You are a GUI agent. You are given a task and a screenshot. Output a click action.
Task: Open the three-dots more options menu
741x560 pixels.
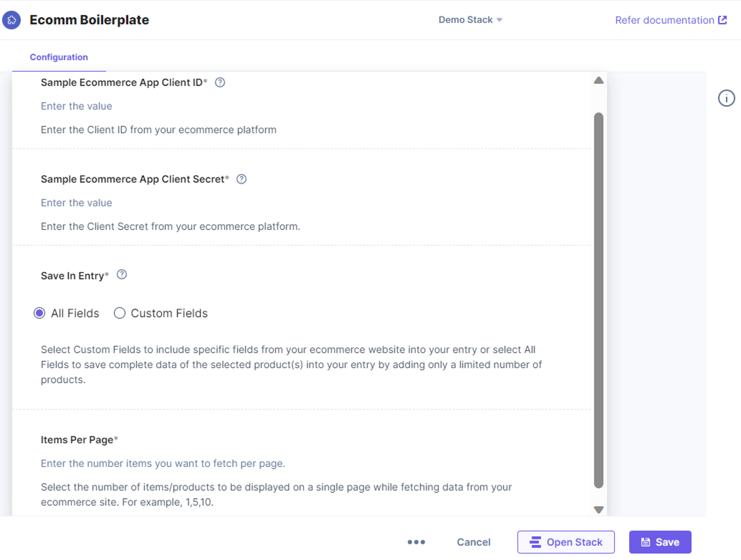[416, 542]
